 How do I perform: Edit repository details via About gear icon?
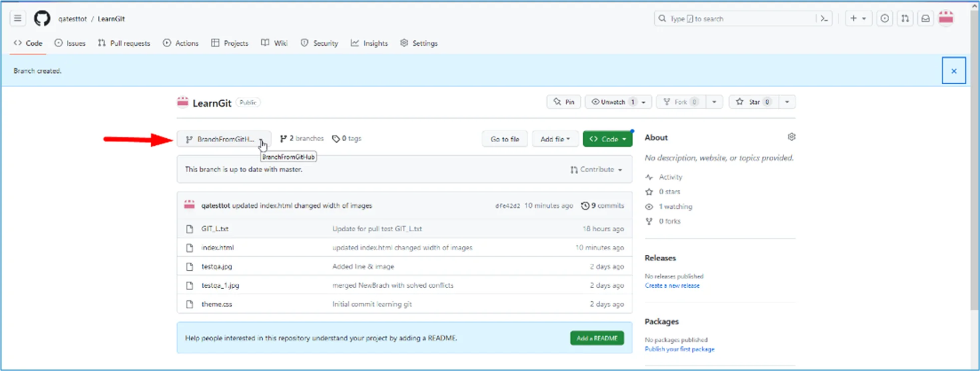click(x=791, y=137)
